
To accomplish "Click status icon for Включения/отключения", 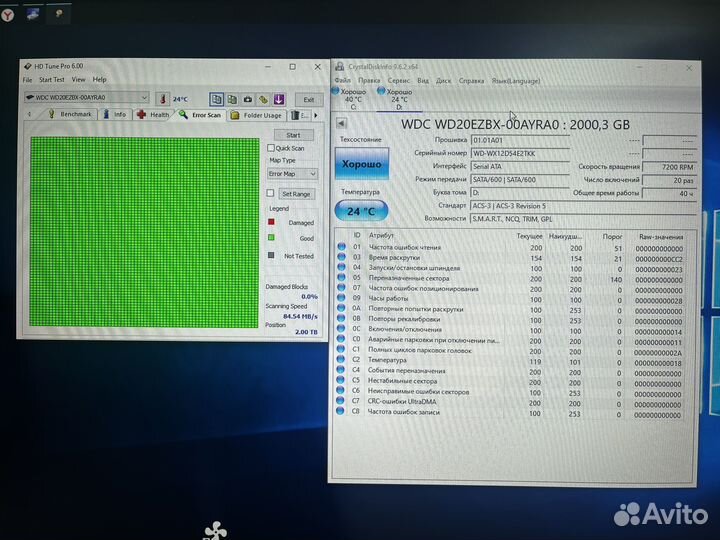I will coord(341,329).
